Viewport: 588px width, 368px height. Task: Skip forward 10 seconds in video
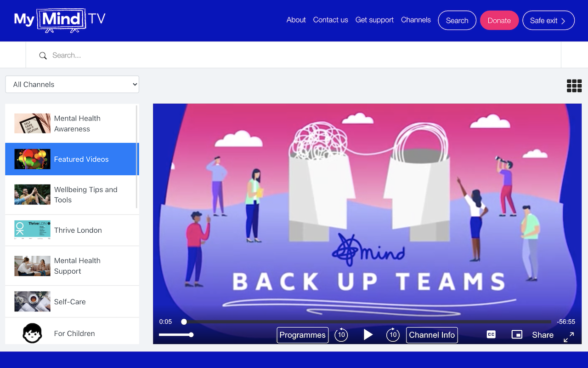pos(393,334)
